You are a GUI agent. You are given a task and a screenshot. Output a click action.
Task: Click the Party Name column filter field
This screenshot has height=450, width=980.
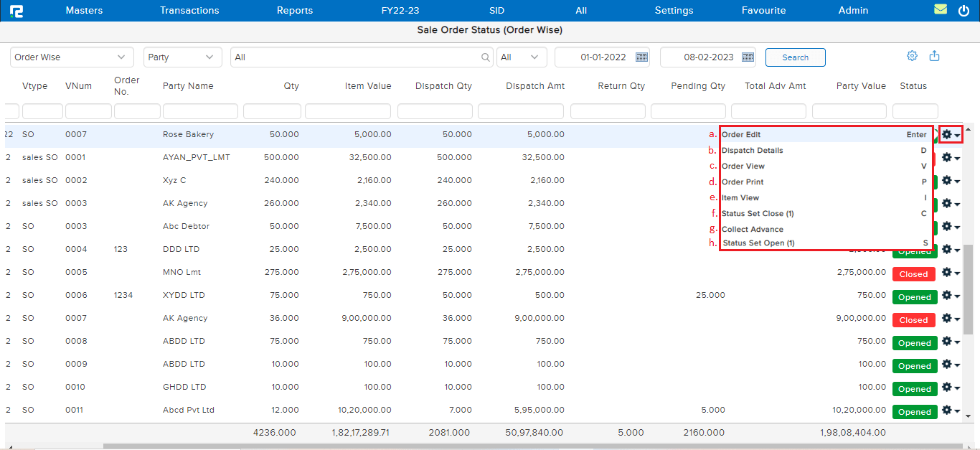tap(200, 111)
